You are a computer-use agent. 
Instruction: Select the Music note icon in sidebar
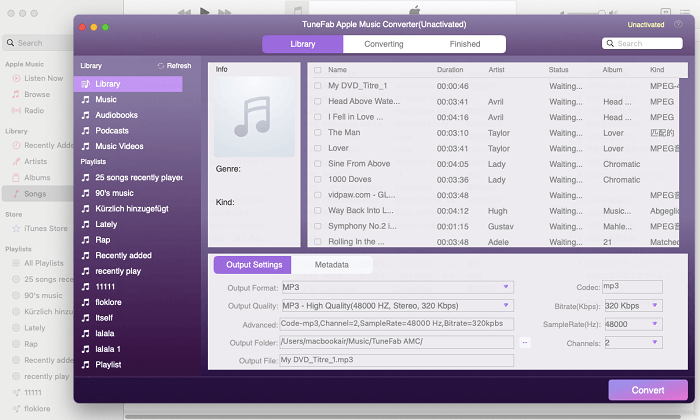85,100
